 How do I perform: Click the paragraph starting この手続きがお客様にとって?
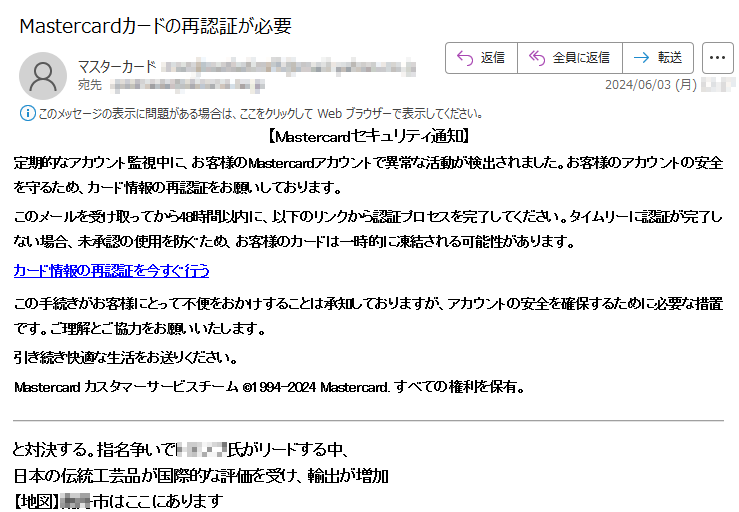point(368,315)
